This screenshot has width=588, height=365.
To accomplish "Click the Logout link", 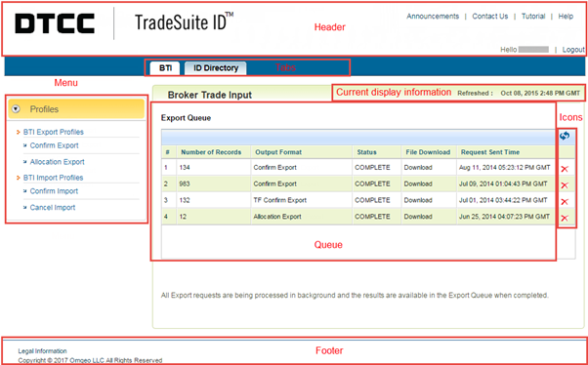I will 573,50.
